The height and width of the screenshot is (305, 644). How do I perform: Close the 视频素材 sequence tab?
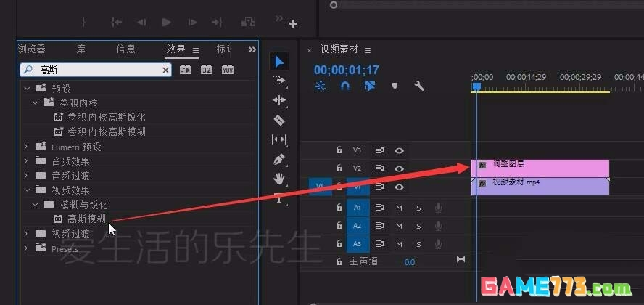pos(309,50)
